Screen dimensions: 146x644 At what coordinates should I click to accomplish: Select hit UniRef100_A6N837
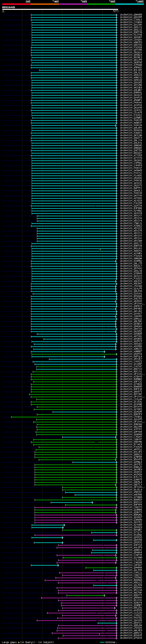click(x=131, y=123)
